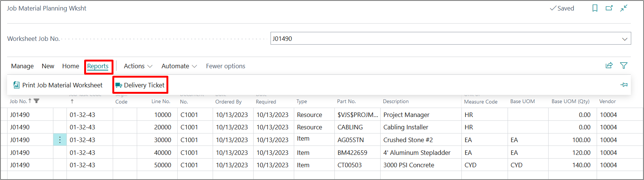This screenshot has width=644, height=180.
Task: Click the Print Job Material Worksheet icon
Action: [x=17, y=85]
